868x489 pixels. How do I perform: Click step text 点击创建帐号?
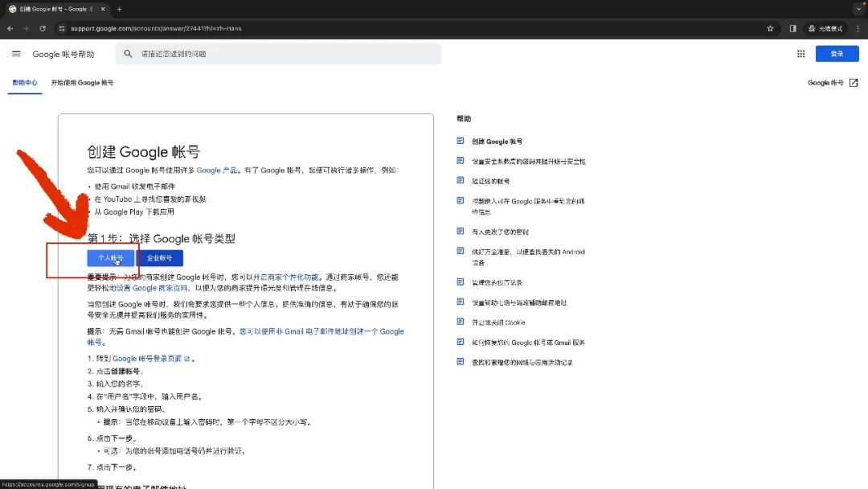(x=118, y=371)
